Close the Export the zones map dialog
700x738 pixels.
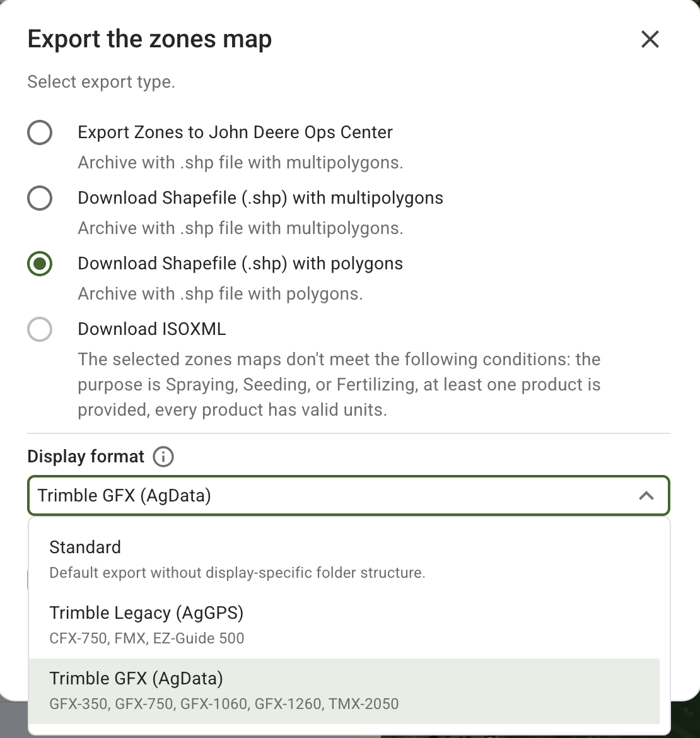tap(650, 39)
